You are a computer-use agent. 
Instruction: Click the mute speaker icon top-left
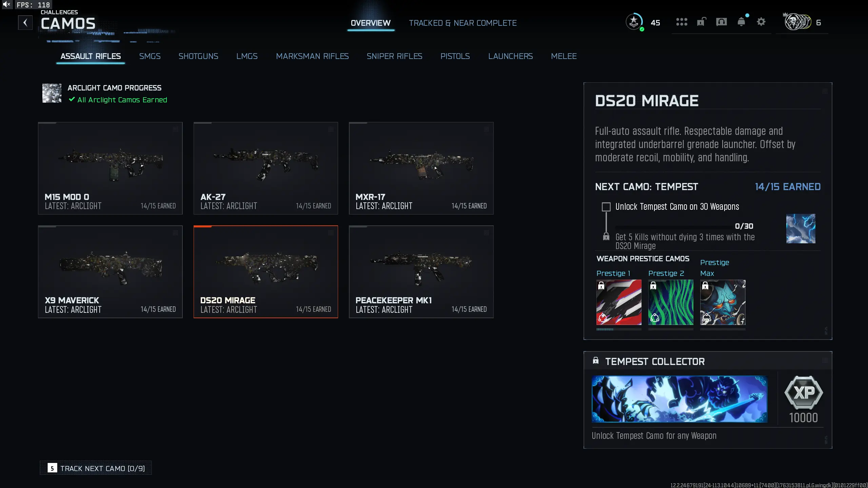pyautogui.click(x=7, y=4)
